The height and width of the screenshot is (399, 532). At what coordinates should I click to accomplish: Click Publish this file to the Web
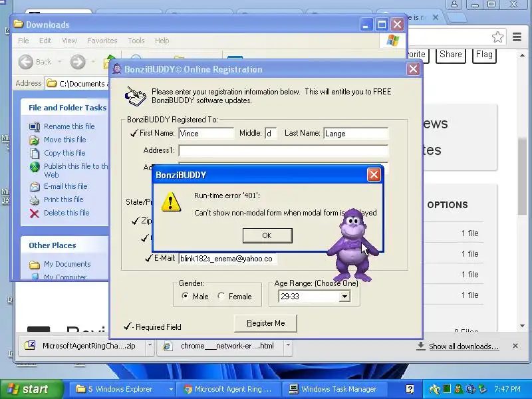pyautogui.click(x=76, y=170)
